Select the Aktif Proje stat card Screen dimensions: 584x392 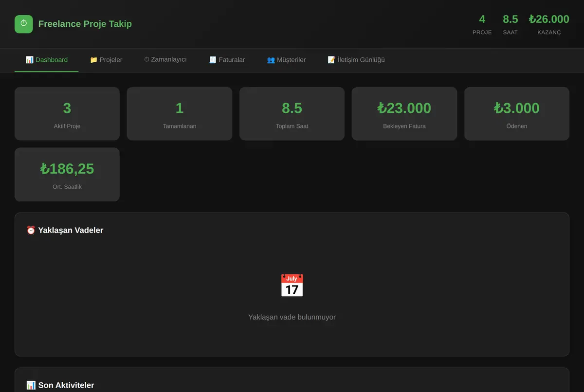[67, 114]
